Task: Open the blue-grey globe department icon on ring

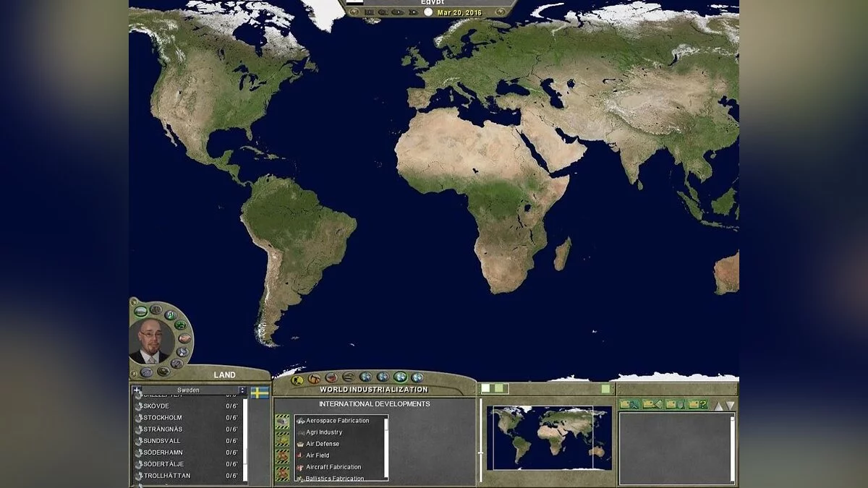Action: [183, 352]
